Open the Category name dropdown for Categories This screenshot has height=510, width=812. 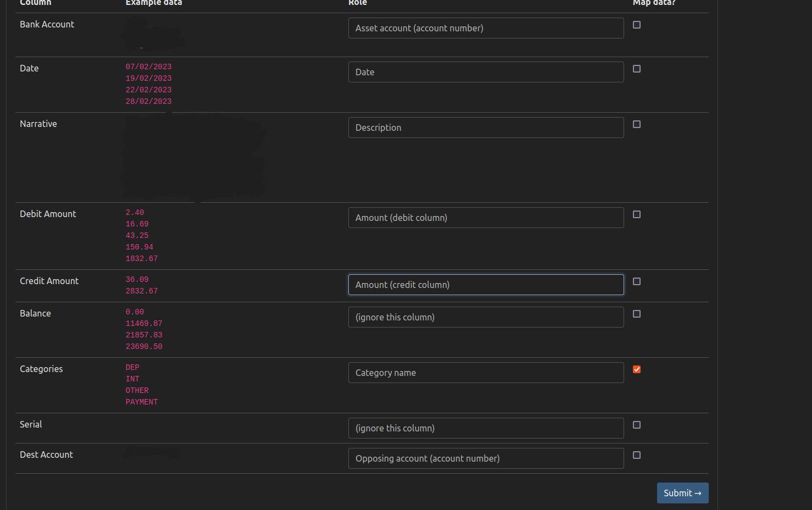(x=486, y=373)
